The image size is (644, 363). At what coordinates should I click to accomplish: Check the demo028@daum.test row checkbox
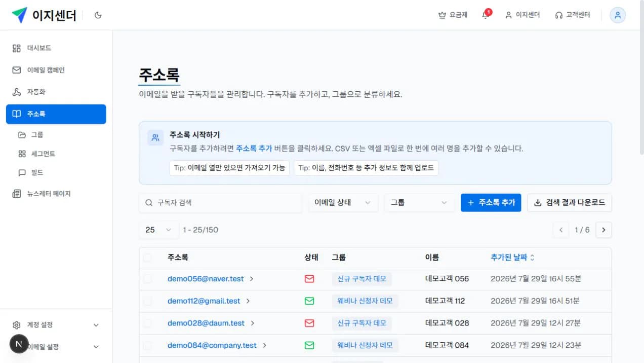[x=147, y=323]
